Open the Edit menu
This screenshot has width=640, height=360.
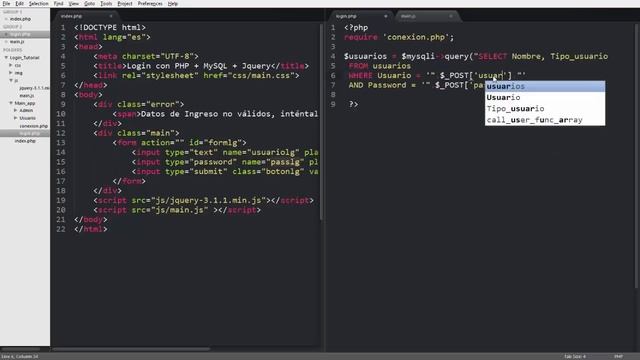click(x=19, y=3)
